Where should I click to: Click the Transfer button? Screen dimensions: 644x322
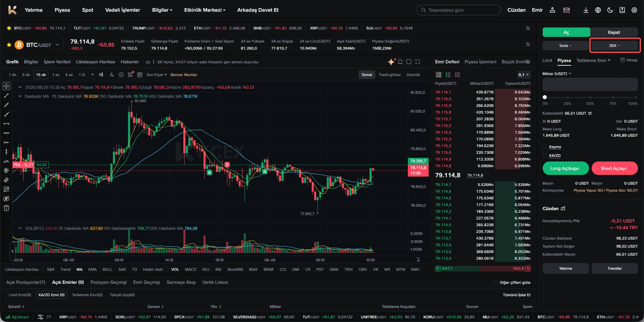[614, 268]
